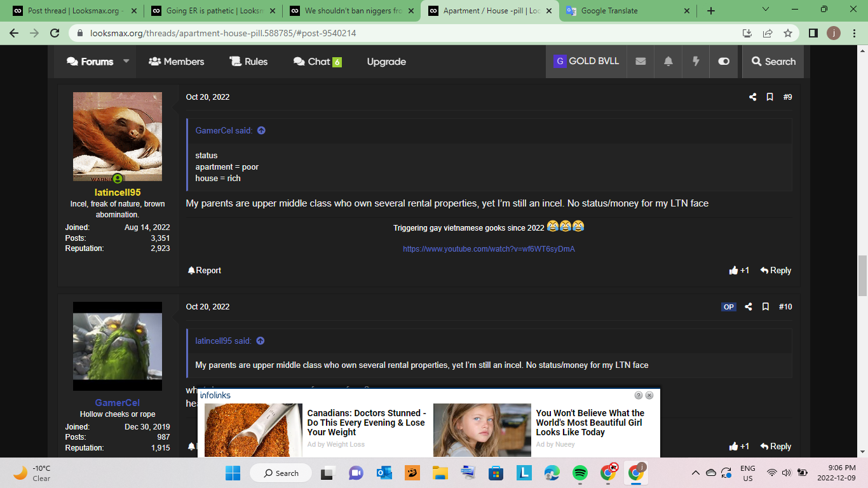868x488 pixels.
Task: Click the taskbar Search box
Action: (x=281, y=473)
